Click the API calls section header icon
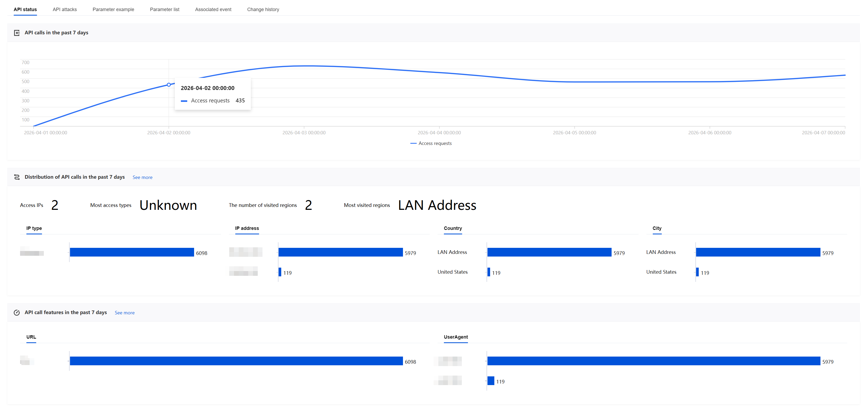Viewport: 868px width, 412px height. (17, 33)
